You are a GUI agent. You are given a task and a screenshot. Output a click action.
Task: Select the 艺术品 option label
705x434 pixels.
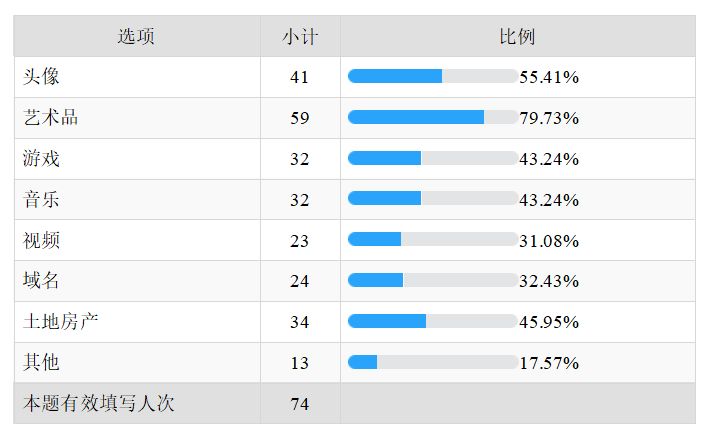[50, 118]
